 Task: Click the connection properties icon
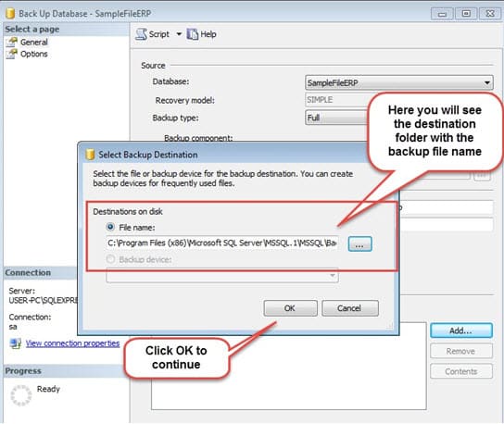tap(15, 343)
